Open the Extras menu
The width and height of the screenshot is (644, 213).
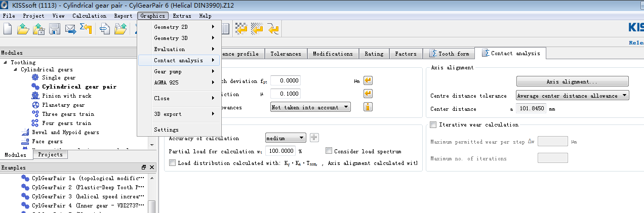pos(182,16)
